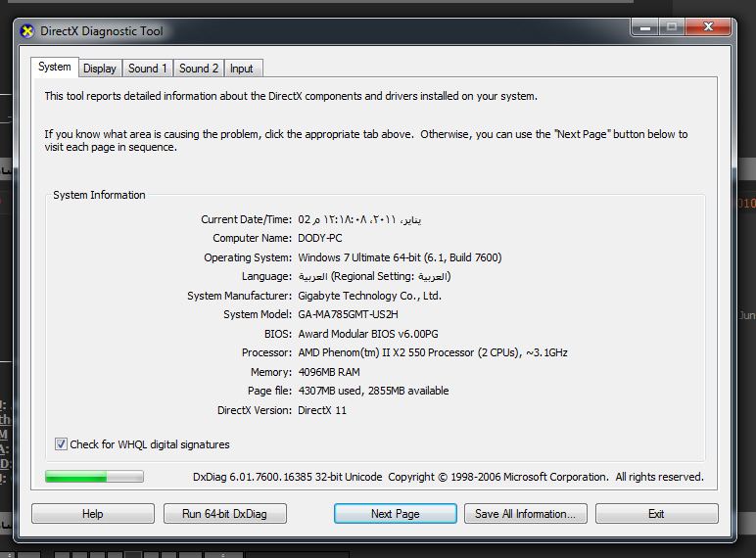
Task: Select the computer name DODY-PC
Action: pos(320,238)
